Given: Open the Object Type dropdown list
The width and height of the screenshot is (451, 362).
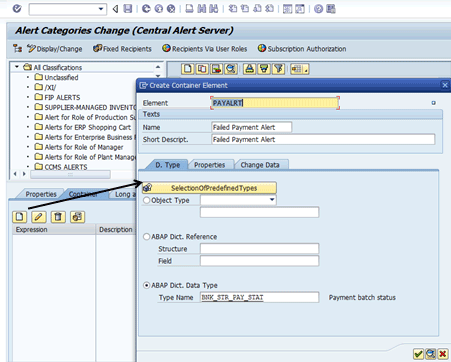Looking at the screenshot, I should [272, 200].
